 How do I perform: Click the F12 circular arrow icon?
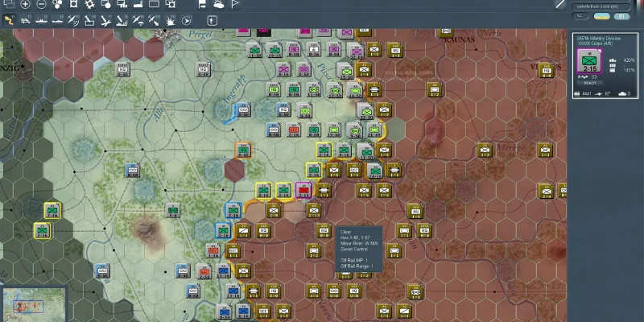187,20
